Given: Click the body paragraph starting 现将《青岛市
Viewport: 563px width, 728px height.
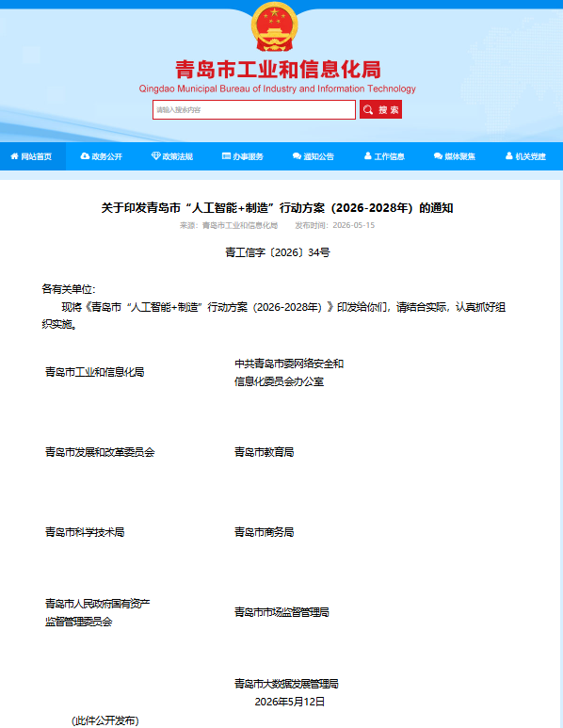Looking at the screenshot, I should click(x=274, y=315).
